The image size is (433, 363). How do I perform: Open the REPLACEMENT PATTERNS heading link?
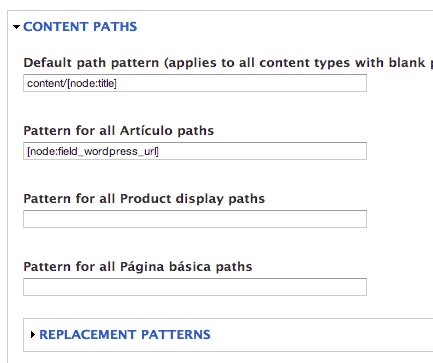125,334
